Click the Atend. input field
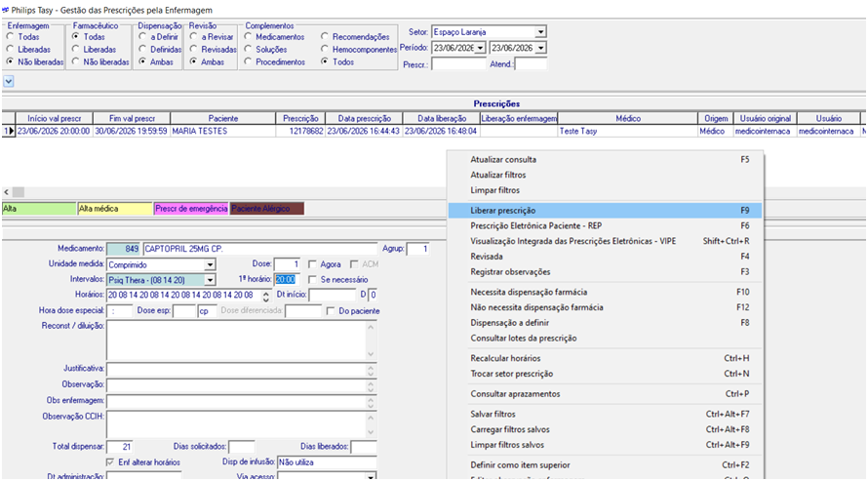The width and height of the screenshot is (868, 481). point(531,64)
